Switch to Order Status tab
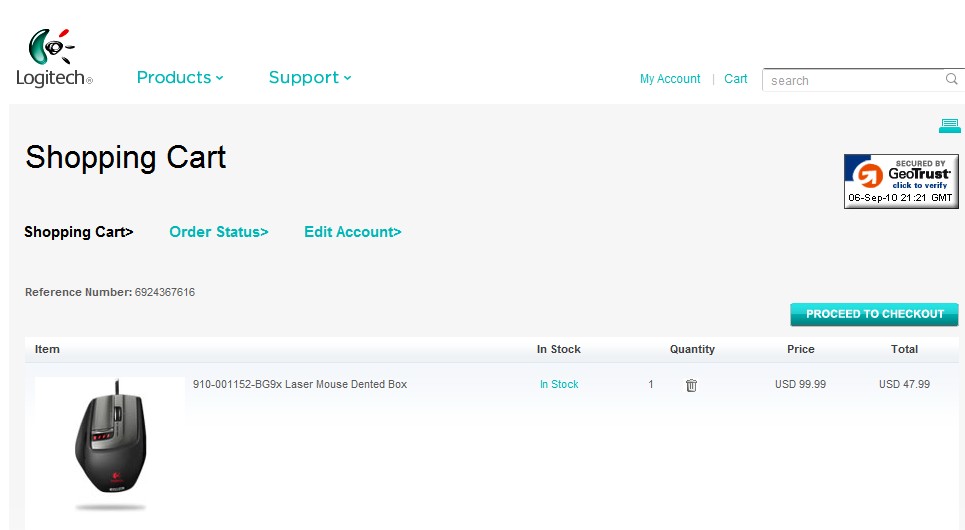 pos(218,232)
